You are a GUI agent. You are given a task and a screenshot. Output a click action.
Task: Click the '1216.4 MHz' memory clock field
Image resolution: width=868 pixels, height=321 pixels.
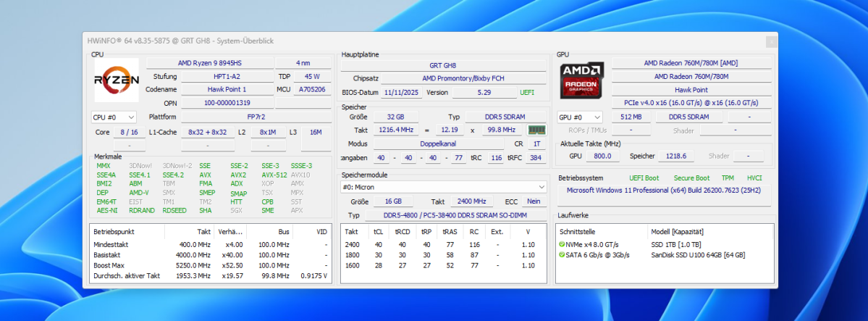(396, 130)
